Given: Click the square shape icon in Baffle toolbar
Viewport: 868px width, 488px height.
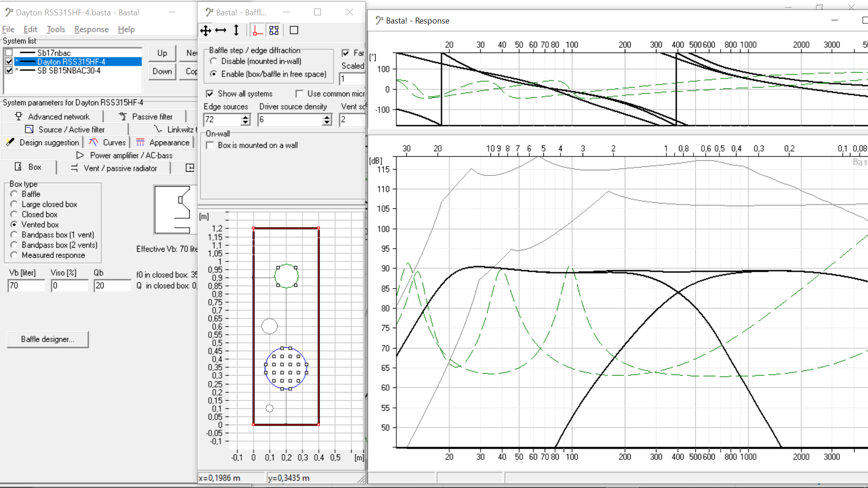Looking at the screenshot, I should pyautogui.click(x=294, y=30).
